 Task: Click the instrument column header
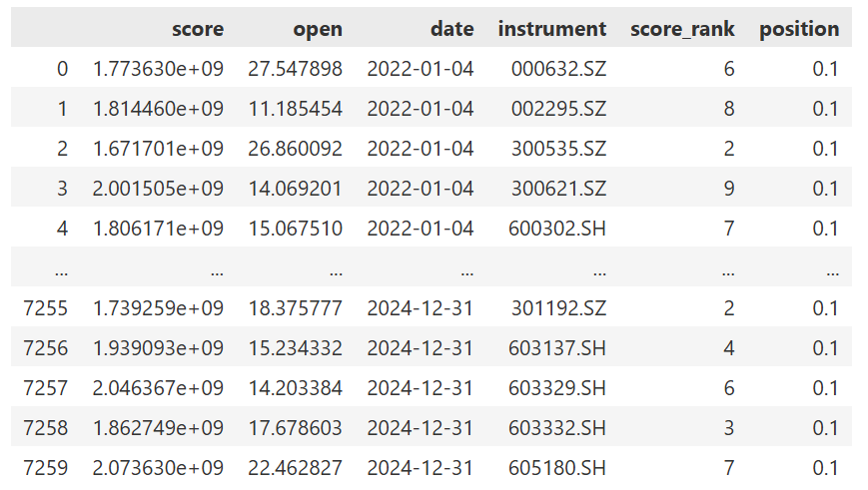551,29
